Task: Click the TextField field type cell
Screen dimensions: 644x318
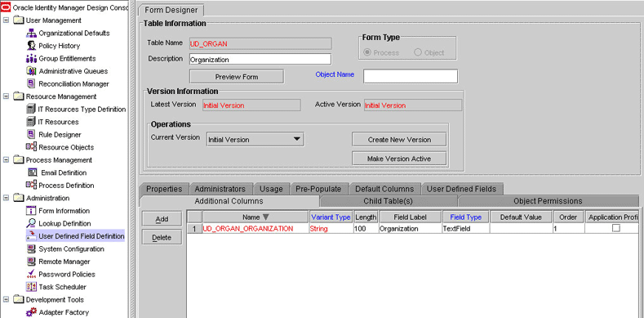Action: 465,228
